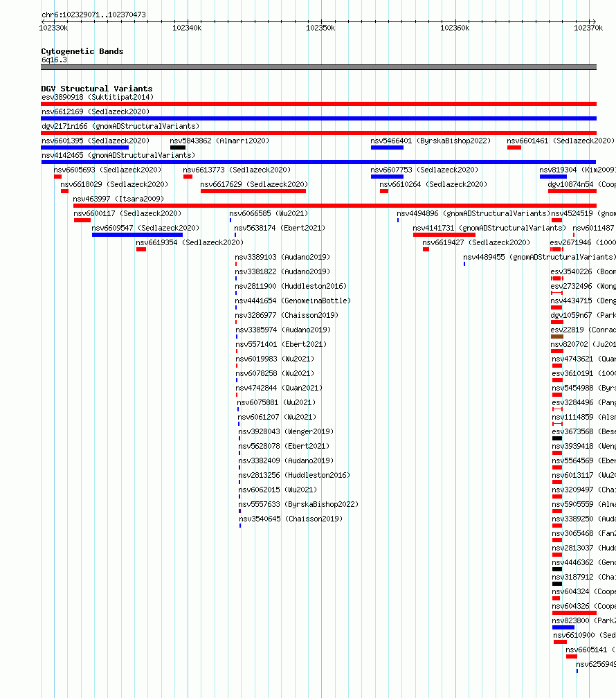Click the esv3890918 (Suktitipat2014) variant label
The height and width of the screenshot is (698, 616).
[x=98, y=97]
